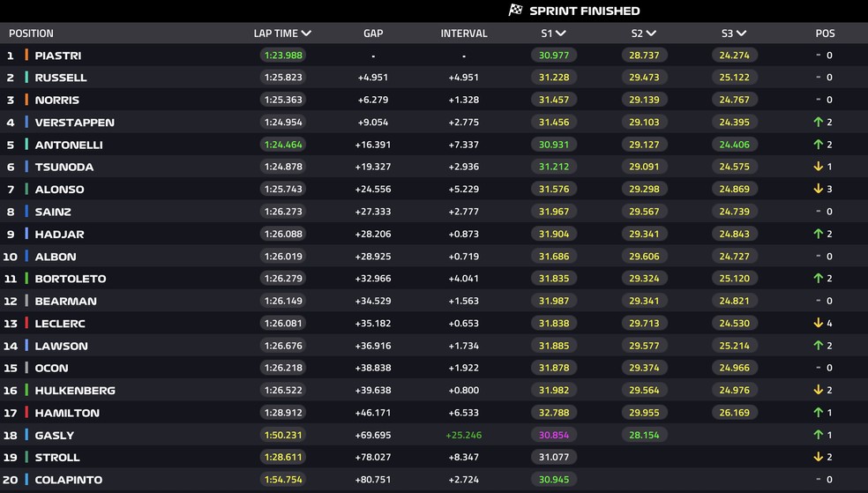This screenshot has height=493, width=868.
Task: Select driver name NORRIS
Action: point(57,101)
